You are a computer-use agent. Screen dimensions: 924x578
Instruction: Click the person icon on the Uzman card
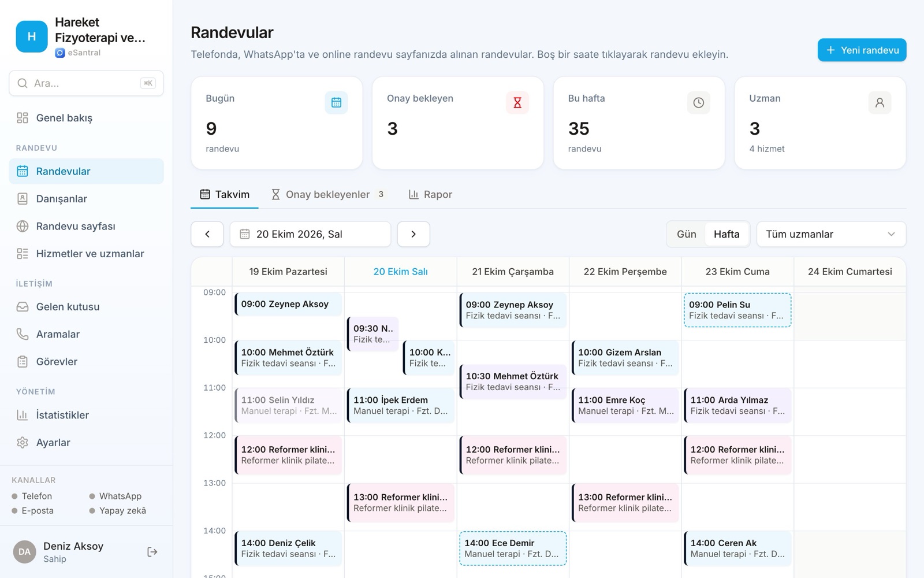(880, 103)
